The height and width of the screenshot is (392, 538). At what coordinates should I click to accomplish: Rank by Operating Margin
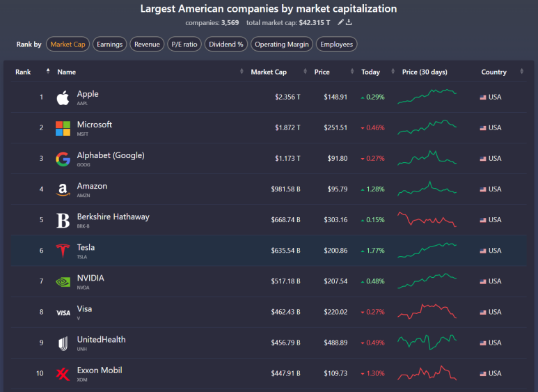[x=282, y=45]
